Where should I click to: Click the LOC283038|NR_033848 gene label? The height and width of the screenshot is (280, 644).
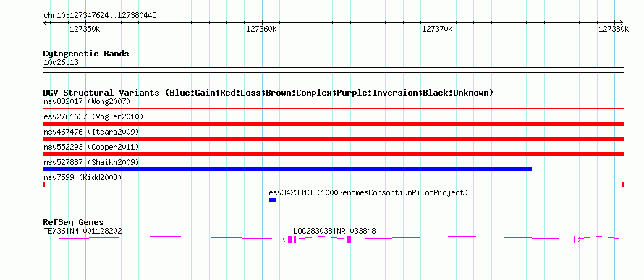pyautogui.click(x=334, y=231)
